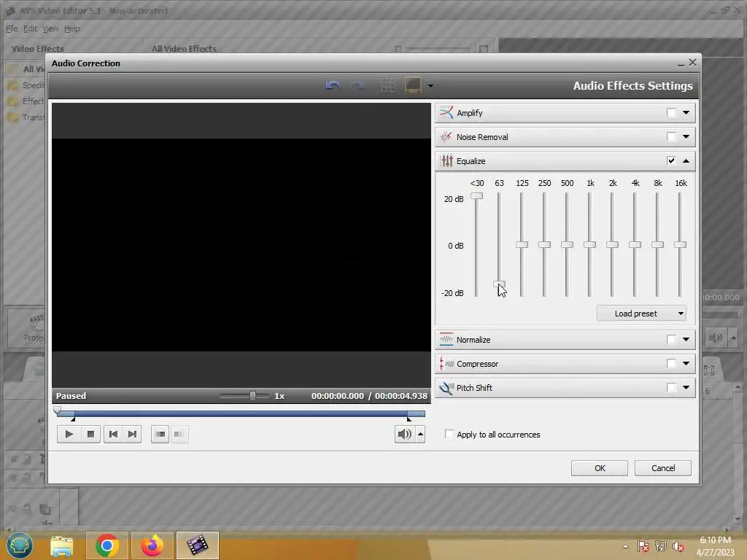747x560 pixels.
Task: Click the playback speed slider handle
Action: coord(252,396)
